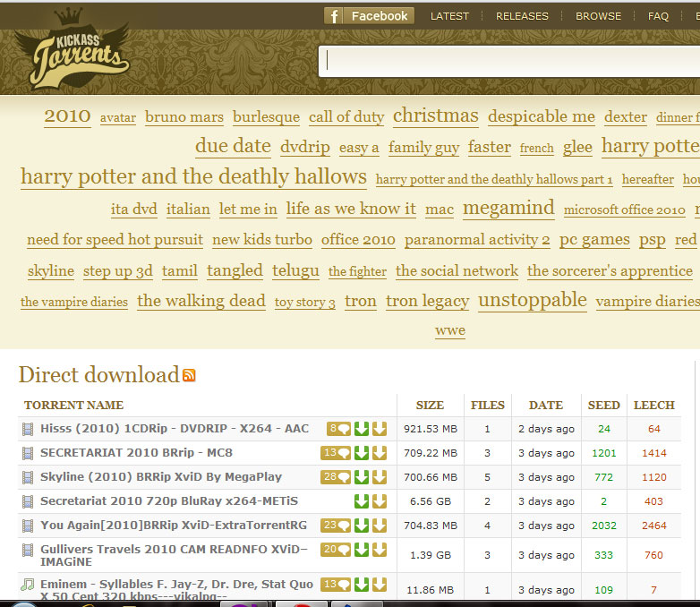
Task: Open SECRETARIAT 2010 BRrip - MC8 link
Action: [x=136, y=452]
